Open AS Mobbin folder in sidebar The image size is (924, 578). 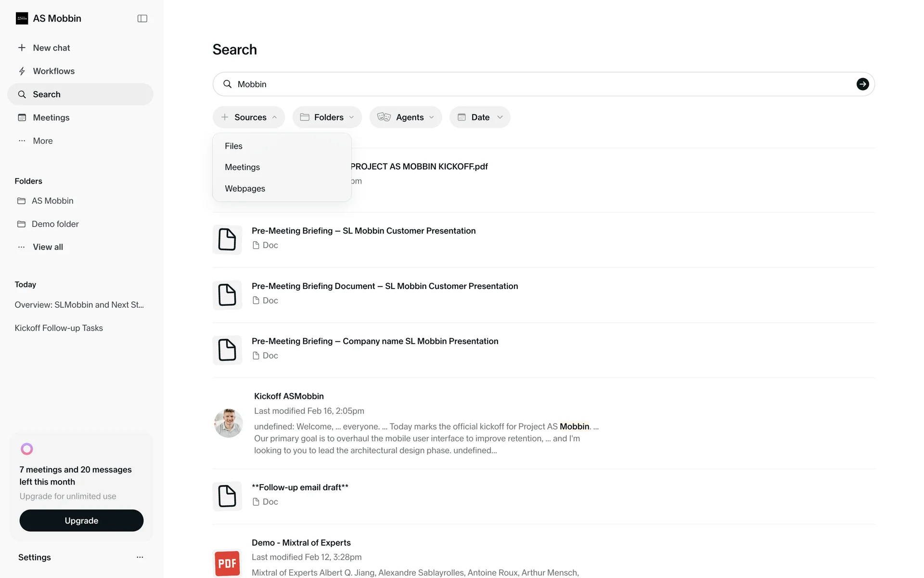52,201
